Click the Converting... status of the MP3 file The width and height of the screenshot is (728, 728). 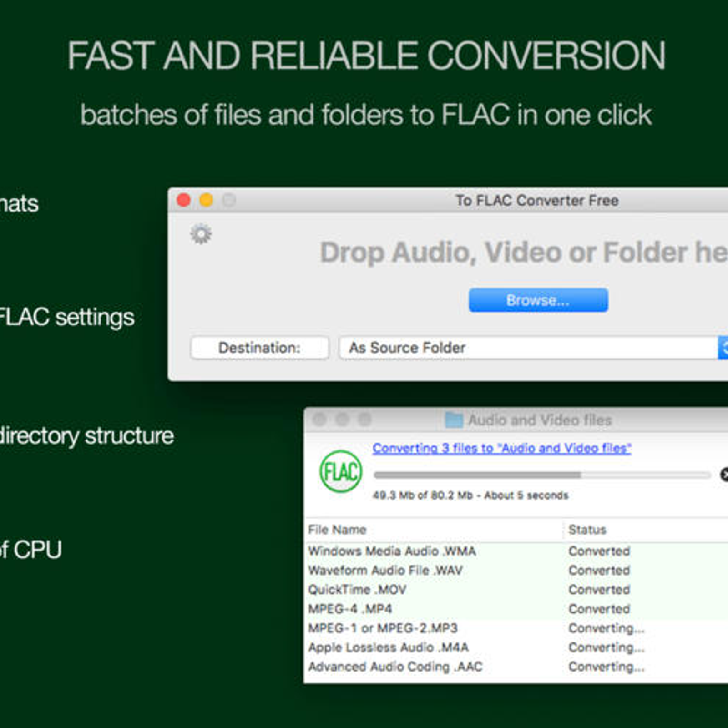point(607,628)
